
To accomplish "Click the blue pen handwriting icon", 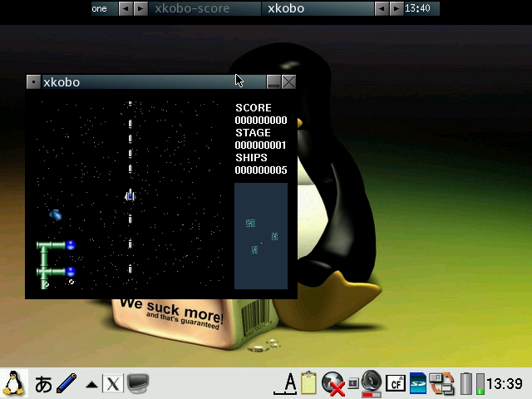I will (67, 384).
